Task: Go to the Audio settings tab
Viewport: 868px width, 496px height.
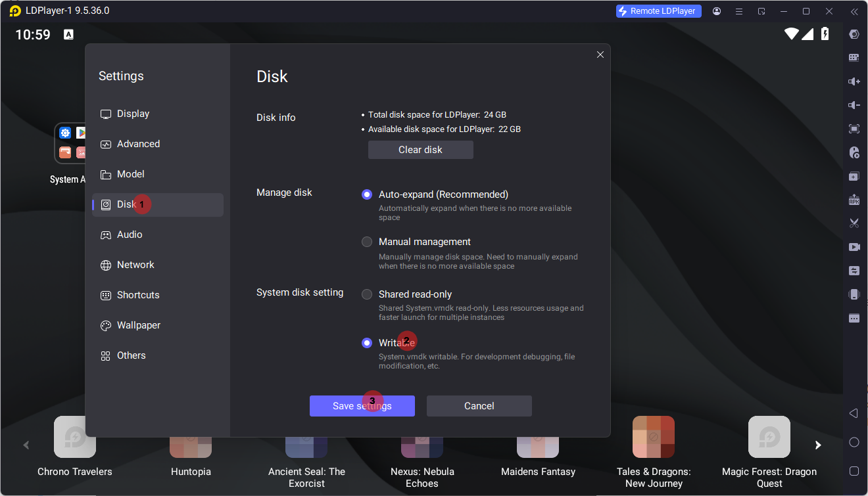Action: tap(158, 235)
